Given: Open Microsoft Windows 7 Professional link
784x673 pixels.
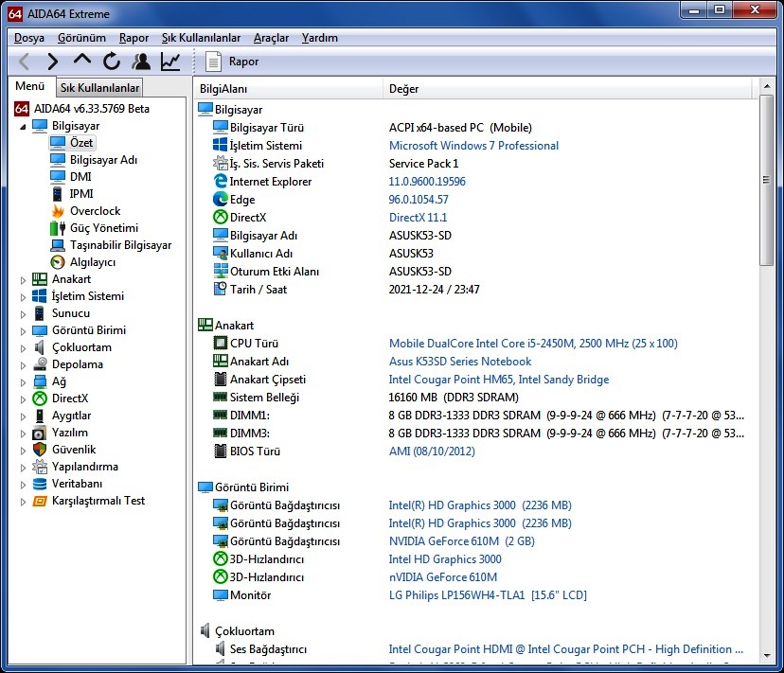Looking at the screenshot, I should pos(473,146).
